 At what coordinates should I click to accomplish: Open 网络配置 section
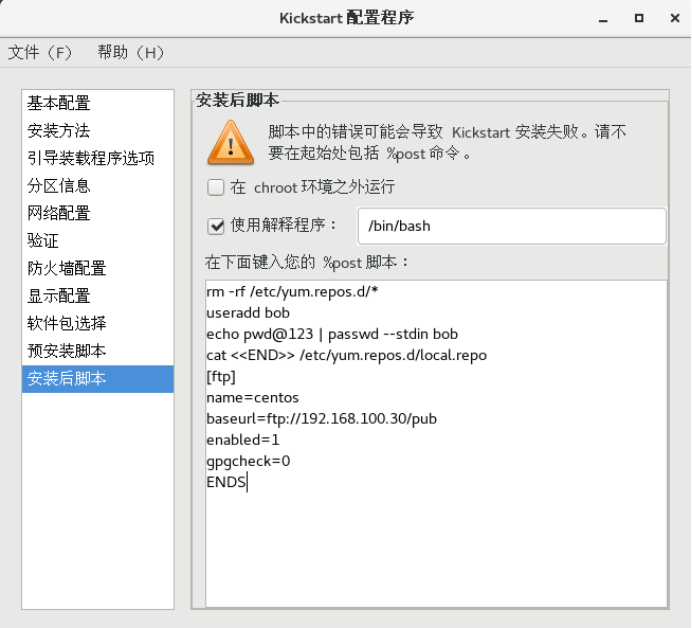point(98,213)
